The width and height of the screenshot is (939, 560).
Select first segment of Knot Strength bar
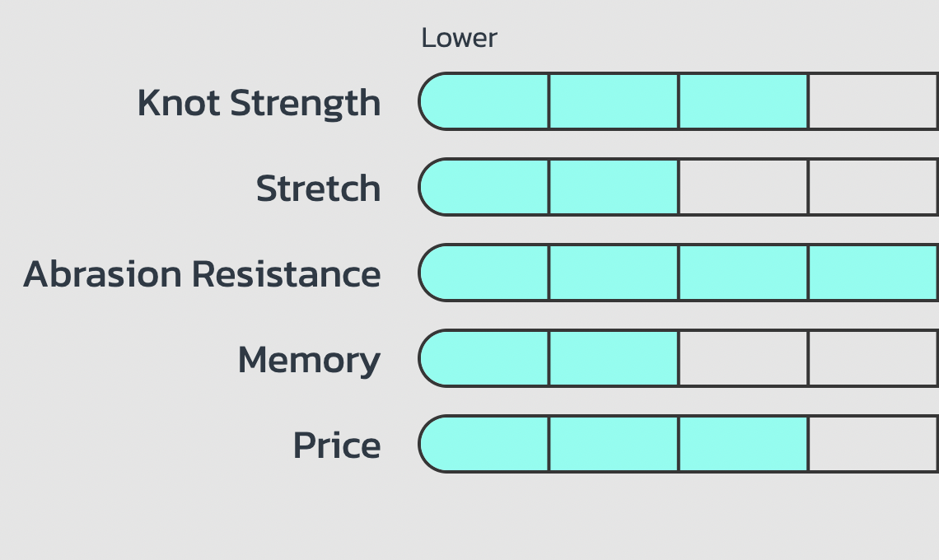484,101
